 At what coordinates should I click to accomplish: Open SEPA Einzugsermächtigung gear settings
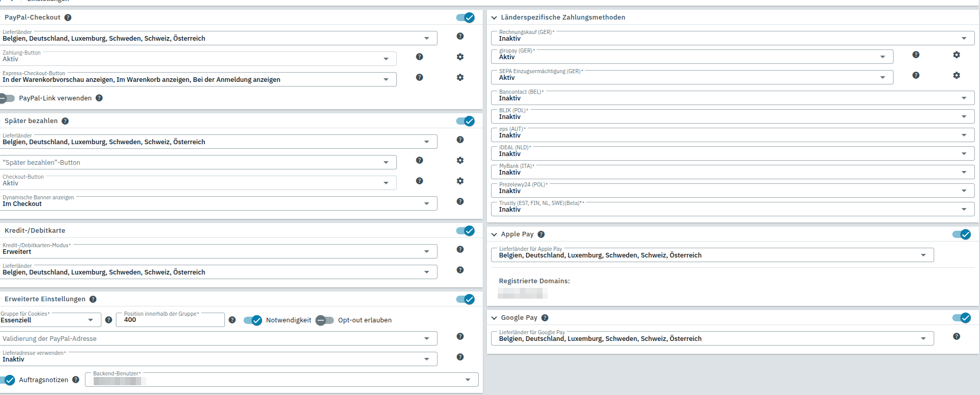956,76
